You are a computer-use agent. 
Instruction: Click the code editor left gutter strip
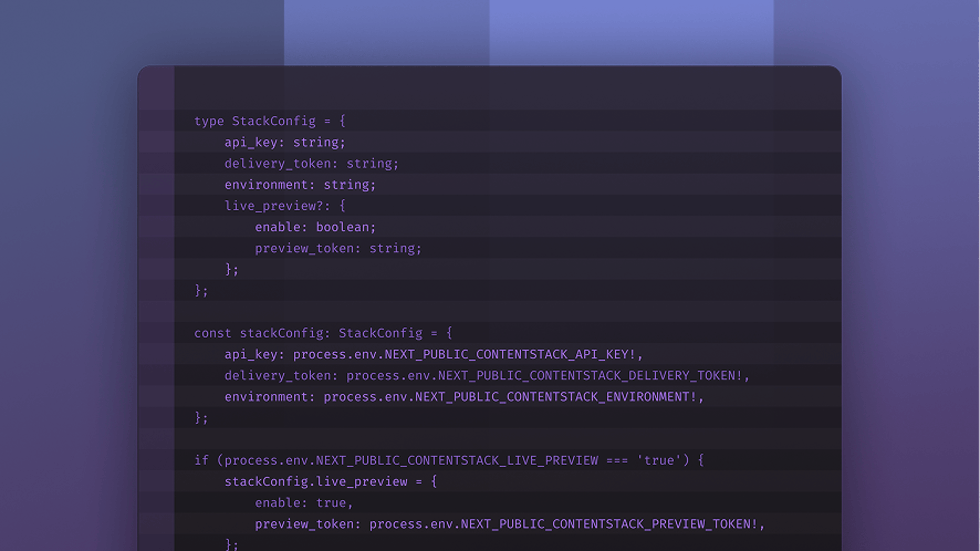156,308
